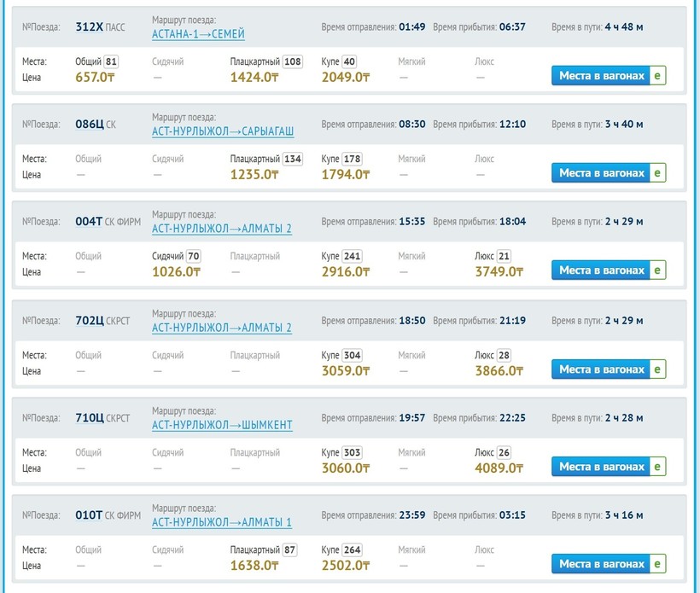
Task: Open the АСТ-НУРЛЫЖОЛ→ШЫМКЕНТ route link
Action: pyautogui.click(x=222, y=425)
